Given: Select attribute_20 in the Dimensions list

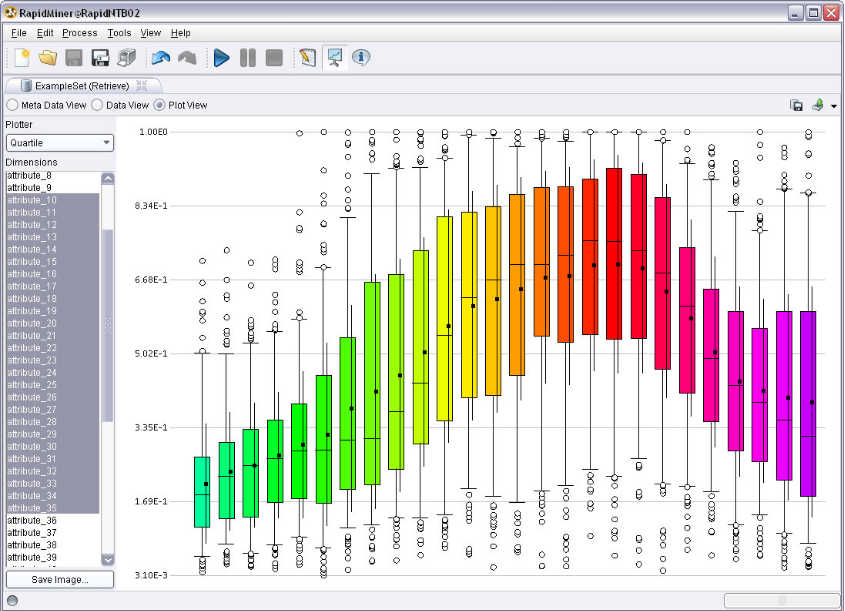Looking at the screenshot, I should [30, 323].
